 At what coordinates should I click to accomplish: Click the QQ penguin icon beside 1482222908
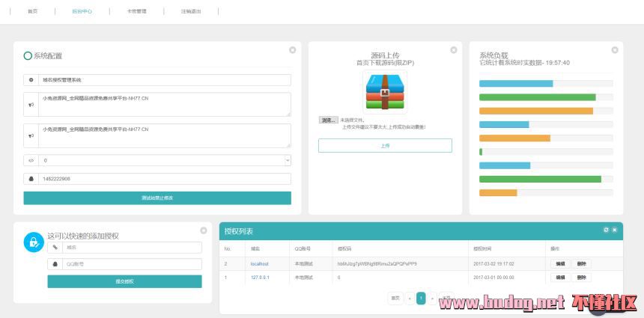click(x=31, y=179)
